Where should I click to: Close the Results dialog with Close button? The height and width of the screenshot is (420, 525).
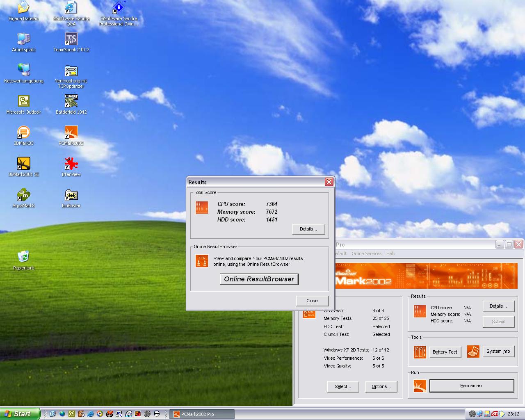click(312, 301)
